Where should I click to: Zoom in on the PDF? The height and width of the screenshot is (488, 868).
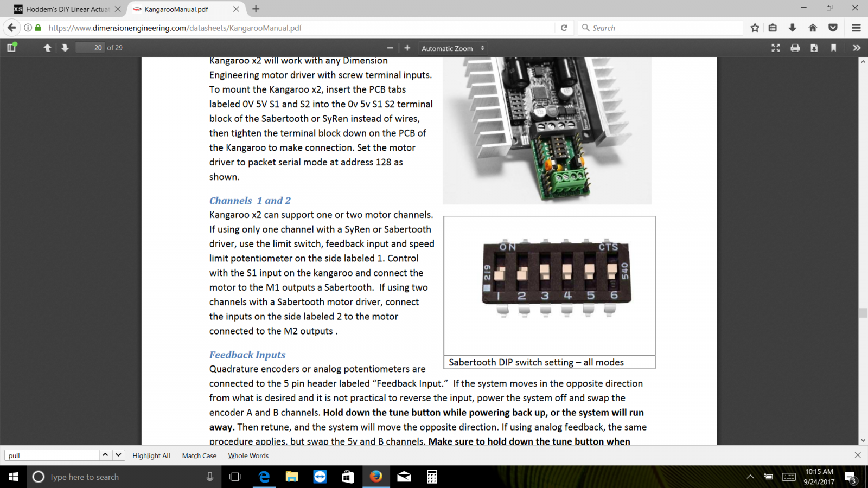pos(407,48)
